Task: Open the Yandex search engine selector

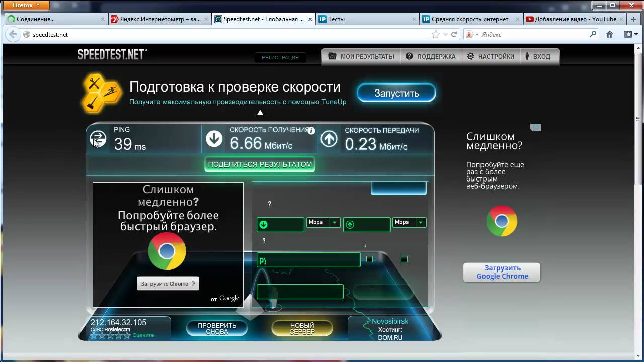Action: [x=472, y=34]
